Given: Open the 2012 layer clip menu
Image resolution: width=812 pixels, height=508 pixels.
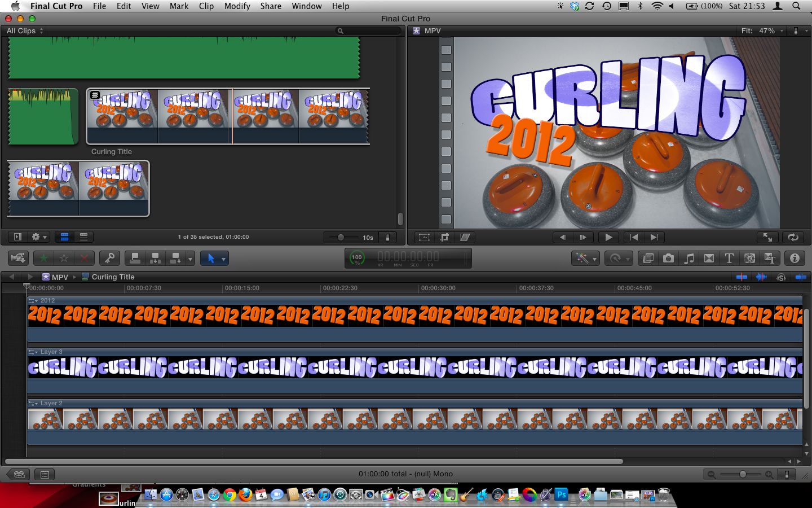Looking at the screenshot, I should click(33, 301).
